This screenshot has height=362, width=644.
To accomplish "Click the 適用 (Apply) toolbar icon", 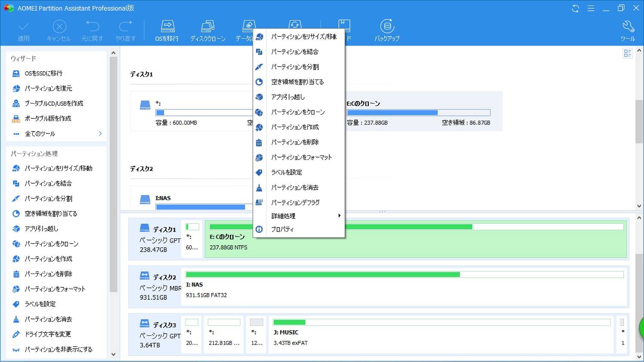I will click(24, 31).
